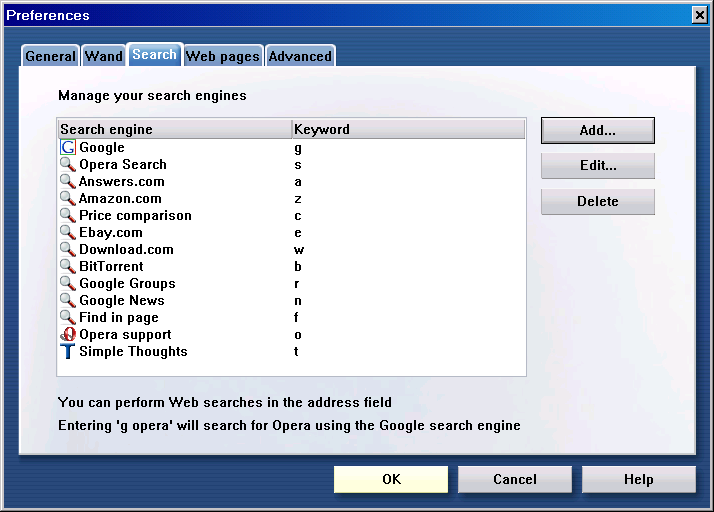Screen dimensions: 714x512
Task: Click keyword 'n' for Google News
Action: (298, 301)
